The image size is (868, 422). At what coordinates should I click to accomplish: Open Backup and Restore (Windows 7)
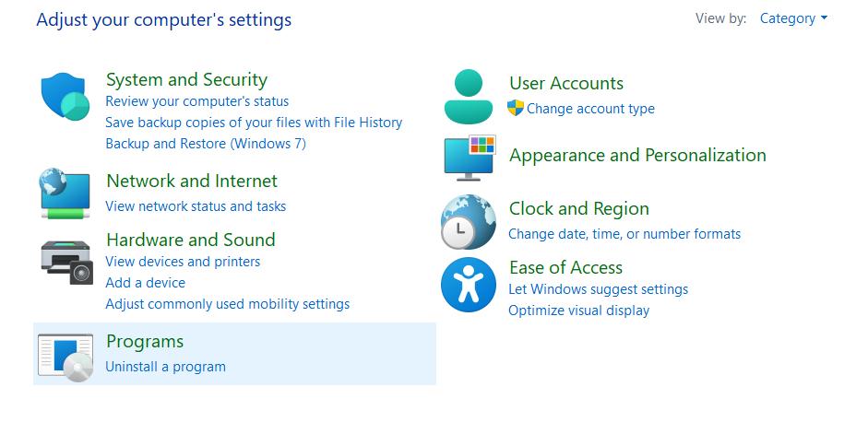click(x=206, y=143)
